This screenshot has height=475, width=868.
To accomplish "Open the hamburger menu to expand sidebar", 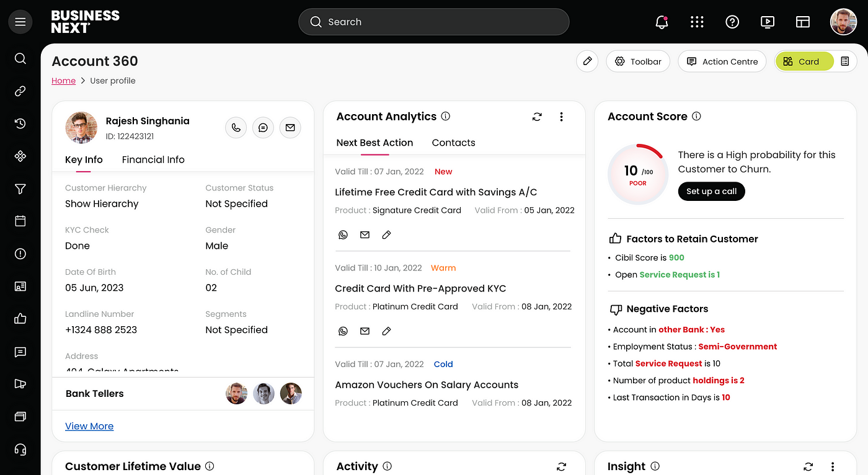I will tap(20, 22).
